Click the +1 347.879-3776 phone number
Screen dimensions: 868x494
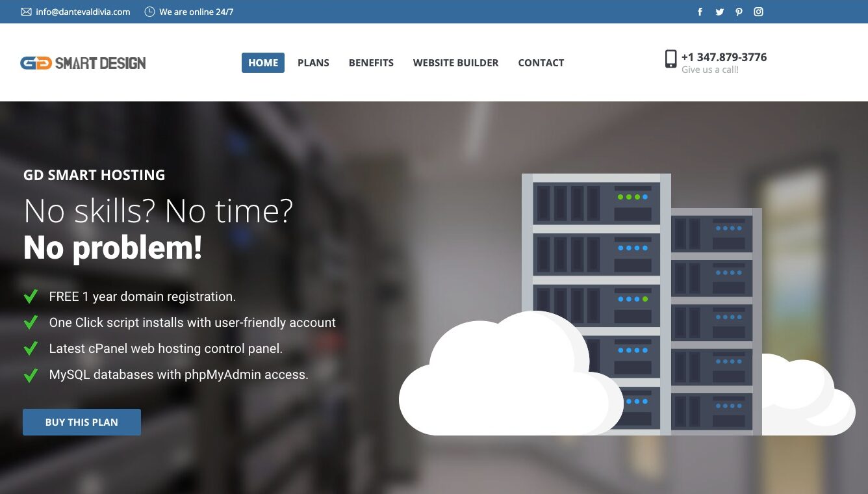coord(724,57)
